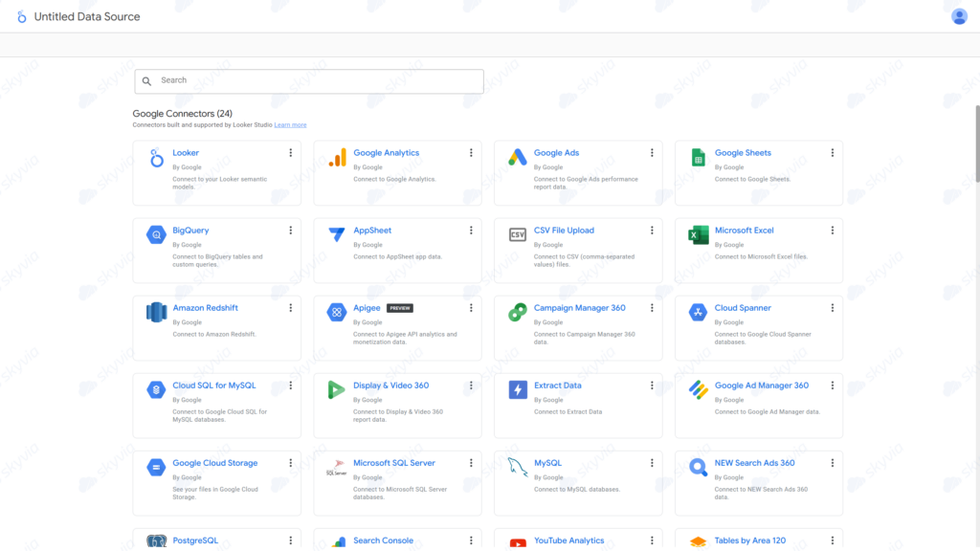Show more options for AppSheet
980x551 pixels.
pos(471,231)
